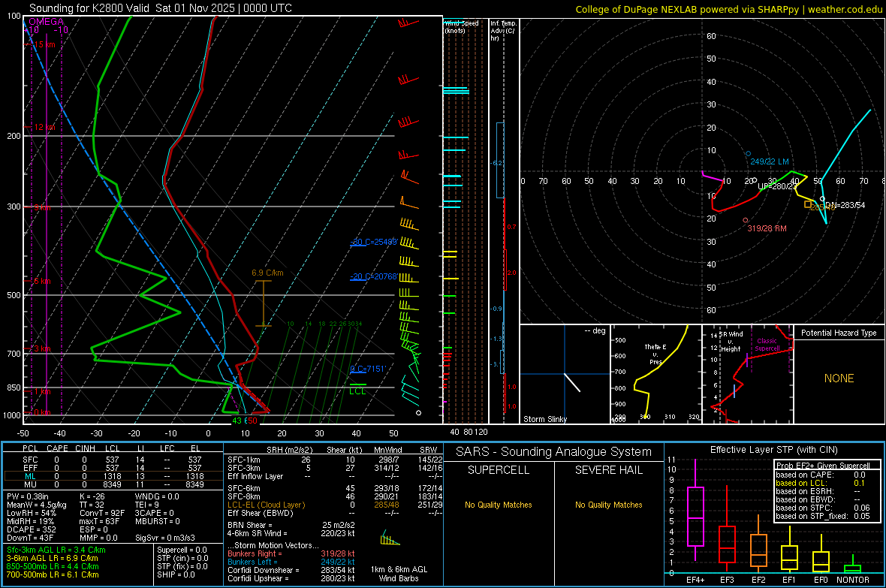Click the Theta-E v. Pres inset chart
The image size is (886, 588).
click(x=656, y=374)
